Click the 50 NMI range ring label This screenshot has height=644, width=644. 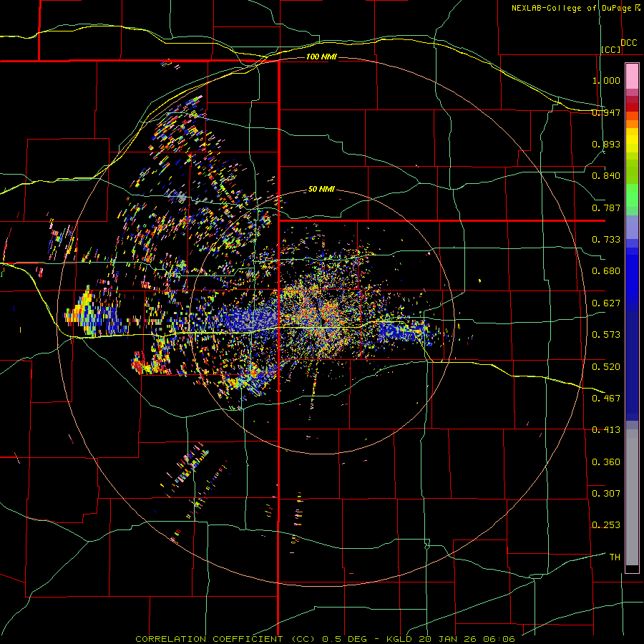pos(321,190)
